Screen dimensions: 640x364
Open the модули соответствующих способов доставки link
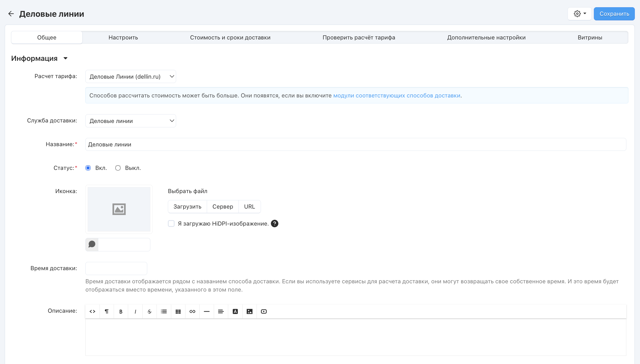pyautogui.click(x=397, y=96)
